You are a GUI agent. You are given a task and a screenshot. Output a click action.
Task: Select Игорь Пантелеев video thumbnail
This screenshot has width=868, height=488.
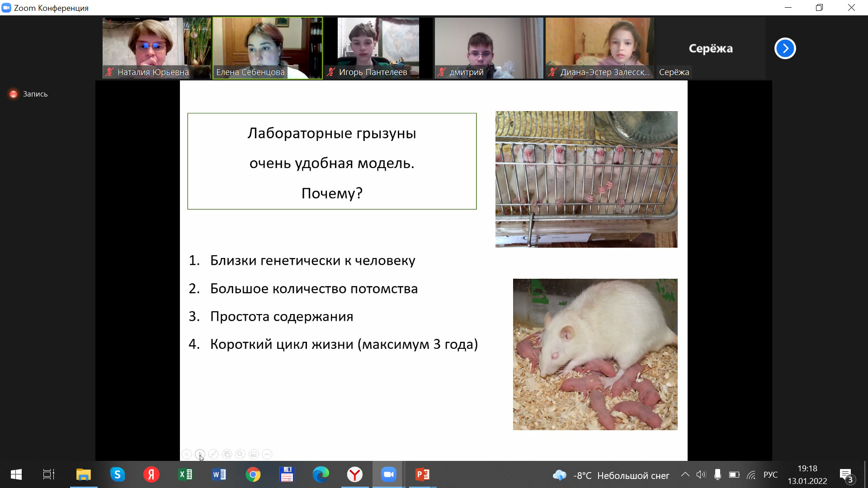pyautogui.click(x=378, y=48)
